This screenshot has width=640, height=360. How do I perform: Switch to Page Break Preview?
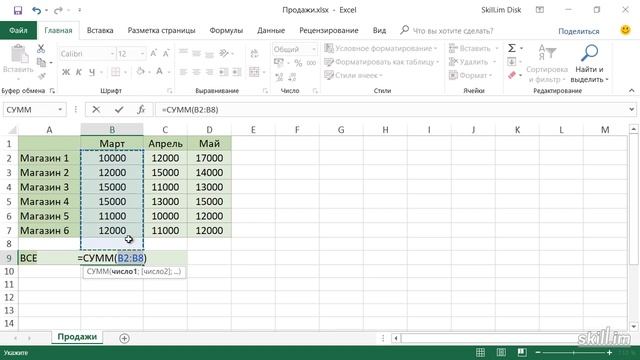(x=522, y=352)
